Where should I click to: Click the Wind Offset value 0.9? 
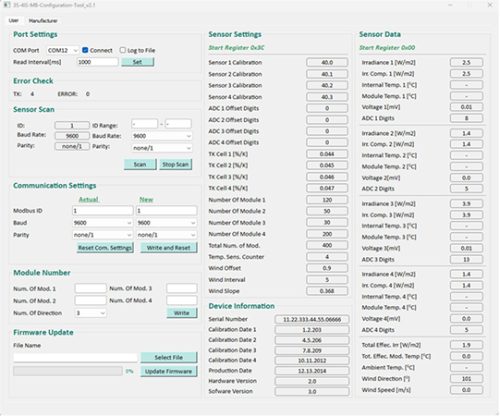tap(327, 268)
